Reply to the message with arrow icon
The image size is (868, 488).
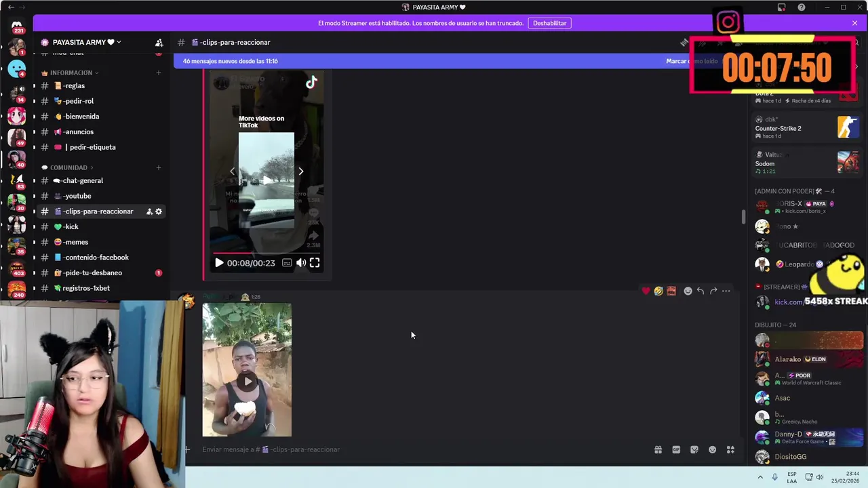pyautogui.click(x=701, y=291)
